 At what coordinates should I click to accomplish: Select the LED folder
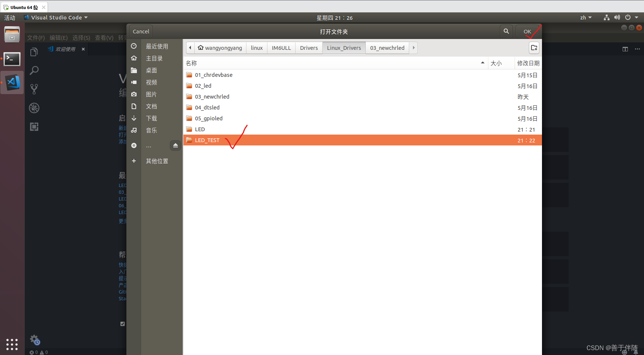362,129
